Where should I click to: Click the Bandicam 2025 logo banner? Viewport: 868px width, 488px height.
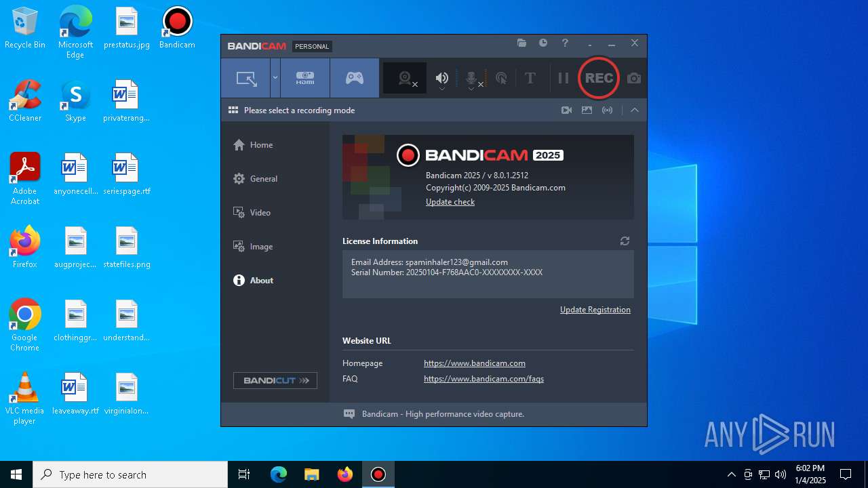tap(488, 177)
